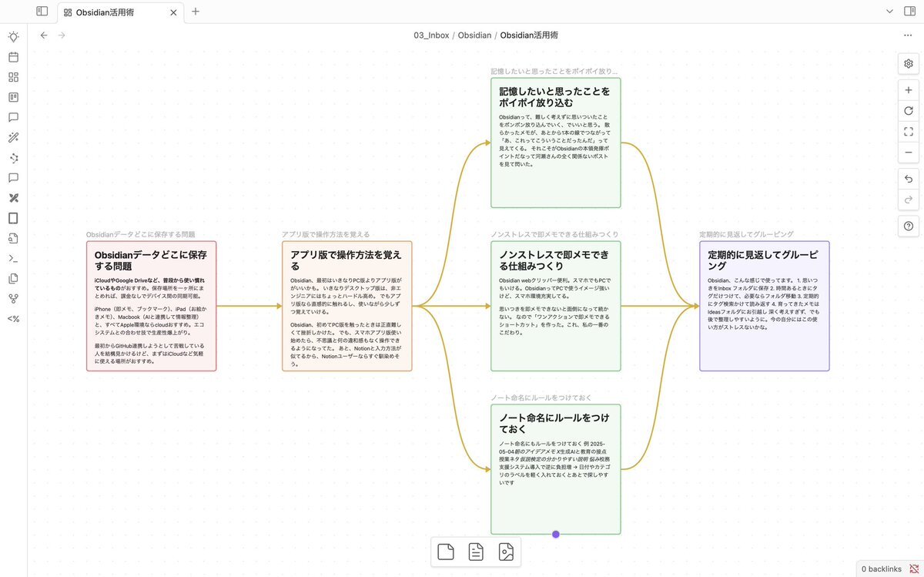Open a new tab with plus

pos(196,12)
